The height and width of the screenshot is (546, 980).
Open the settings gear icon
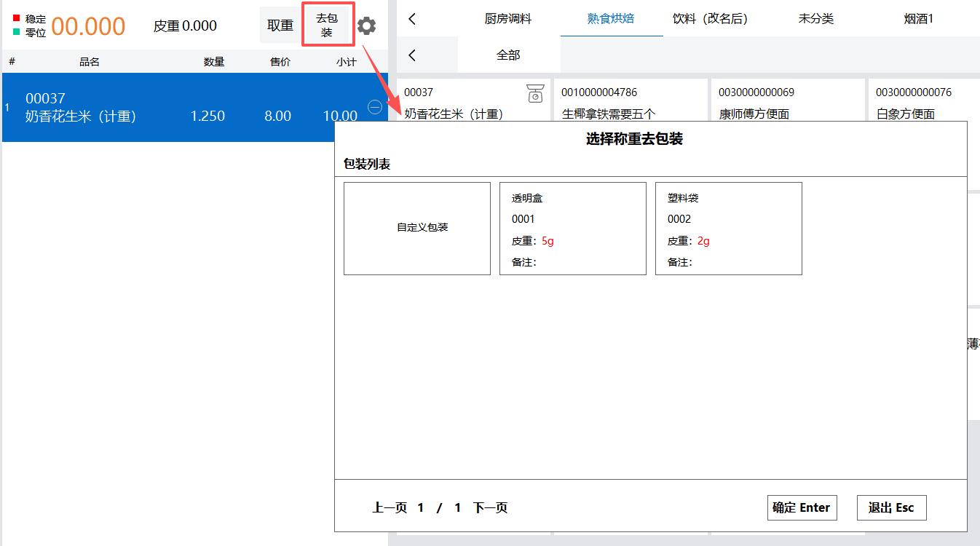pyautogui.click(x=366, y=26)
